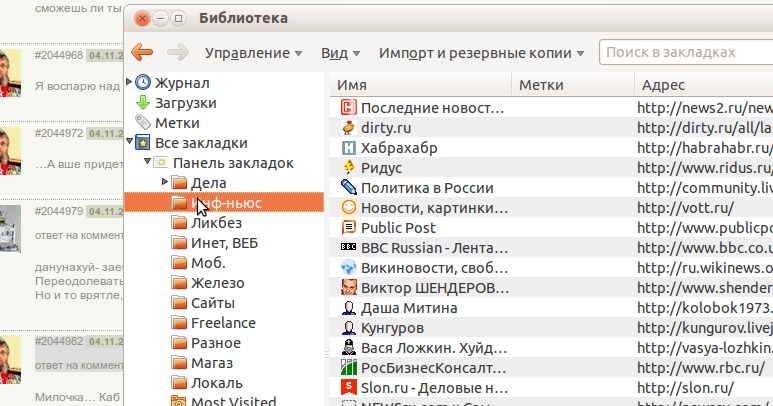The image size is (773, 406).
Task: Select the http://slon.ru/ address cell
Action: [685, 388]
